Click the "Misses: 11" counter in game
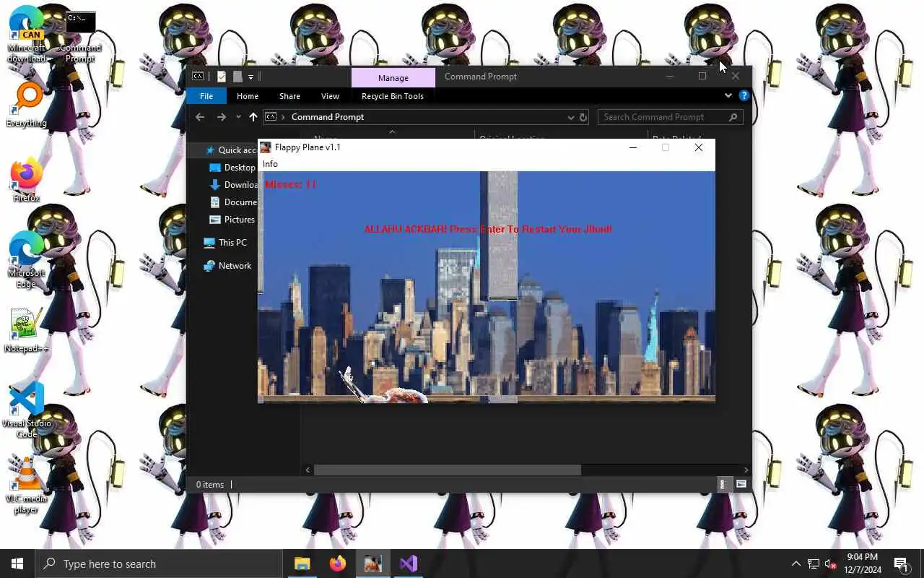The image size is (924, 578). click(x=290, y=184)
